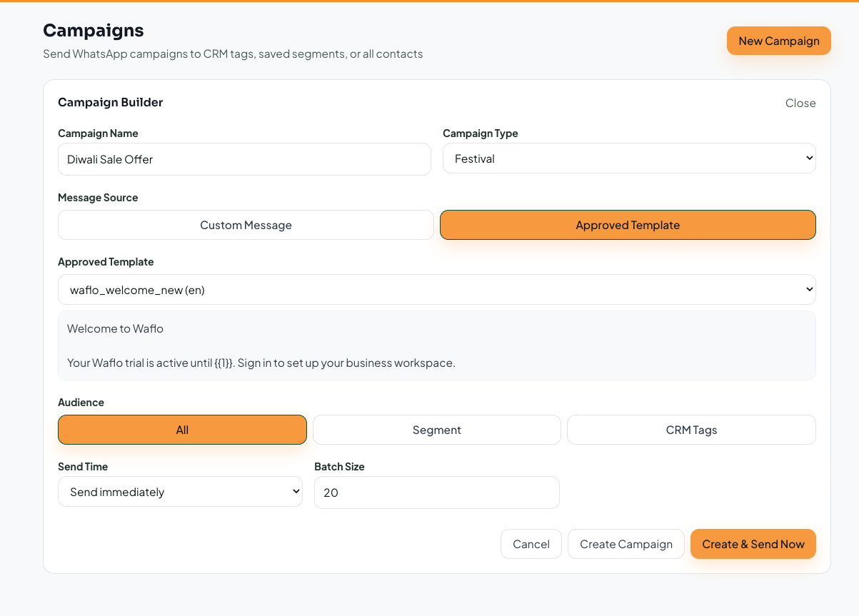Open the Approved Template dropdown list
Image resolution: width=859 pixels, height=616 pixels.
point(437,290)
